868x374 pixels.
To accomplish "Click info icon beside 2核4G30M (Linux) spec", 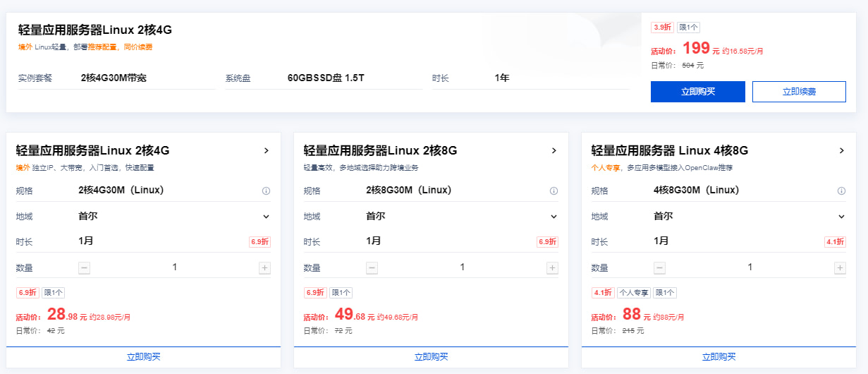I will click(266, 191).
